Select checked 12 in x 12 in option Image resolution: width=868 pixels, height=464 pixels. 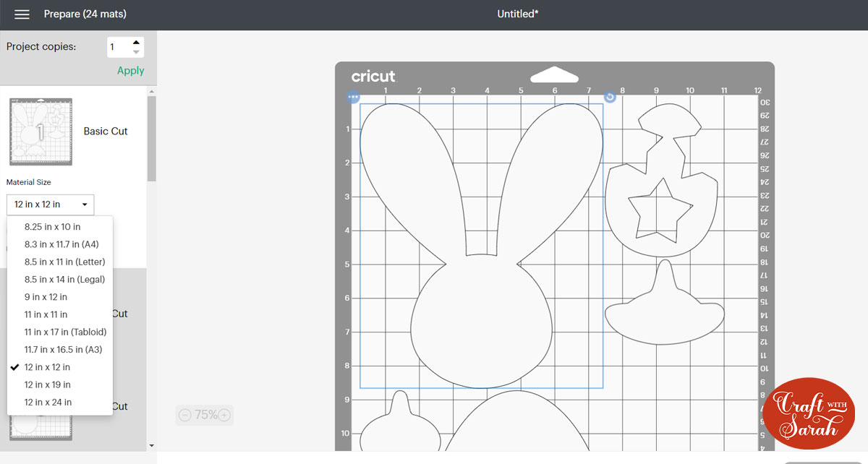point(47,367)
